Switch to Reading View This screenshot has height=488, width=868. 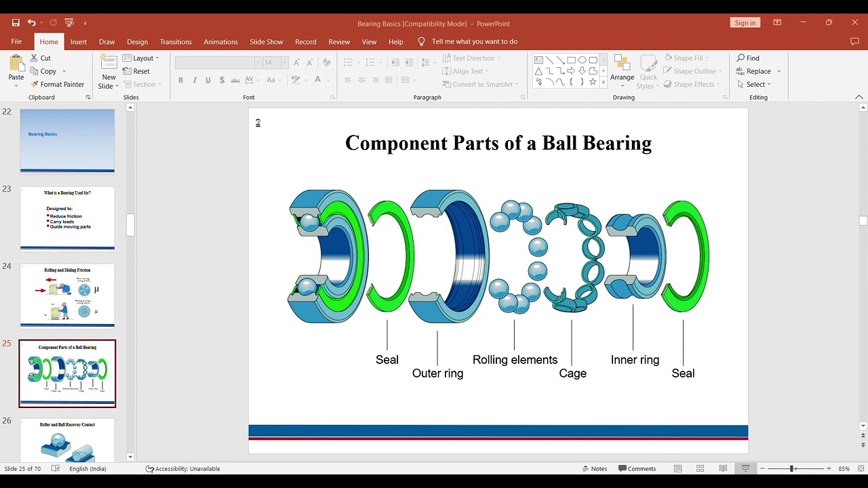click(x=723, y=468)
